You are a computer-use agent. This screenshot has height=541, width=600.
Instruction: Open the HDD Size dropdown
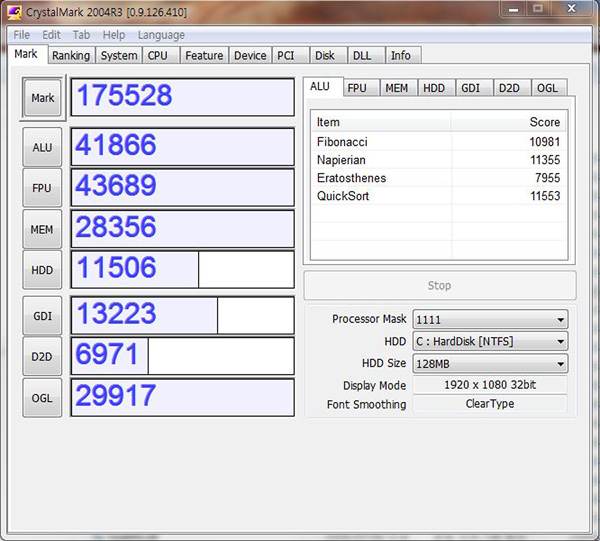[490, 363]
